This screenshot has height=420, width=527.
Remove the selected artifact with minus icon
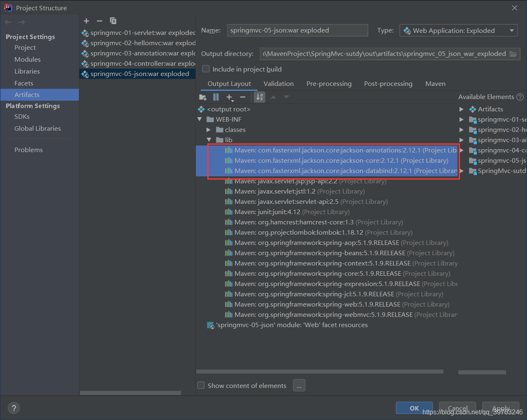100,21
